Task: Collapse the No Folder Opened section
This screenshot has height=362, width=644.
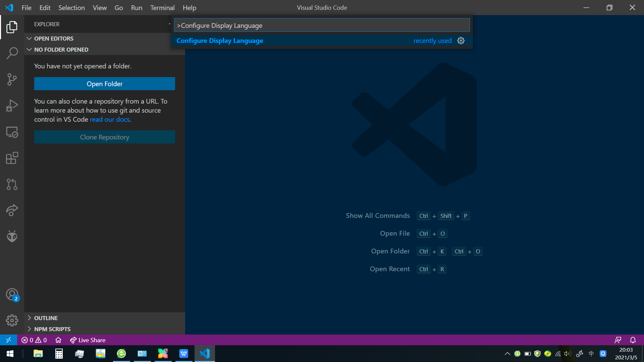Action: coord(105,50)
